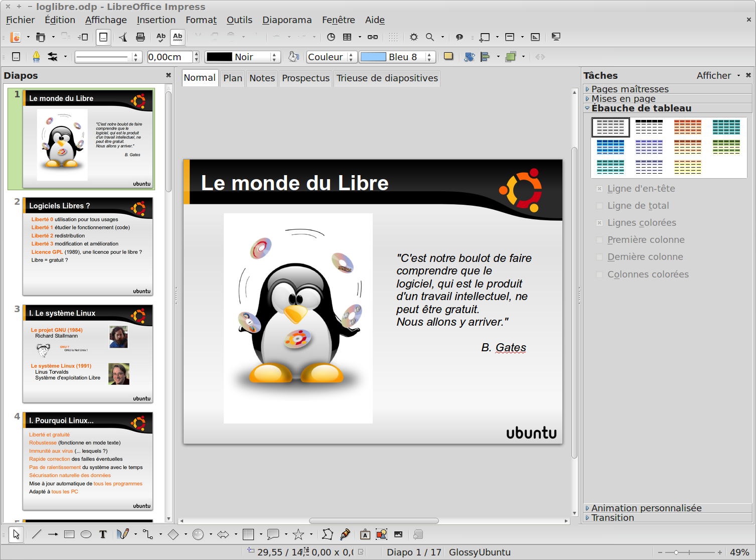
Task: Open the Afficher dropdown in Tâches
Action: point(718,75)
